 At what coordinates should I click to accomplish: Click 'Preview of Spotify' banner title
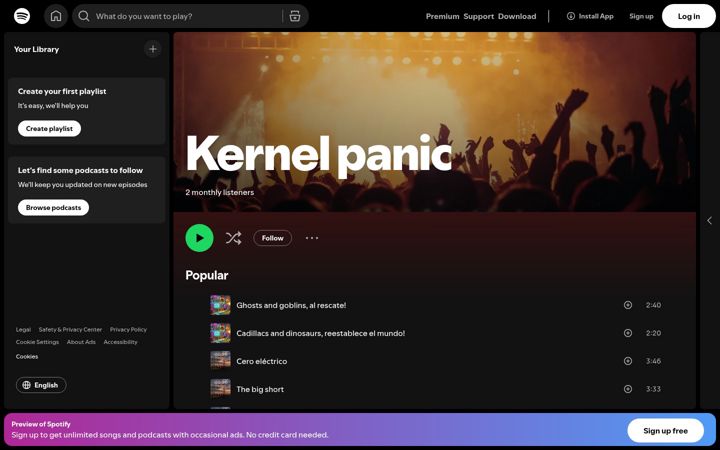(41, 424)
